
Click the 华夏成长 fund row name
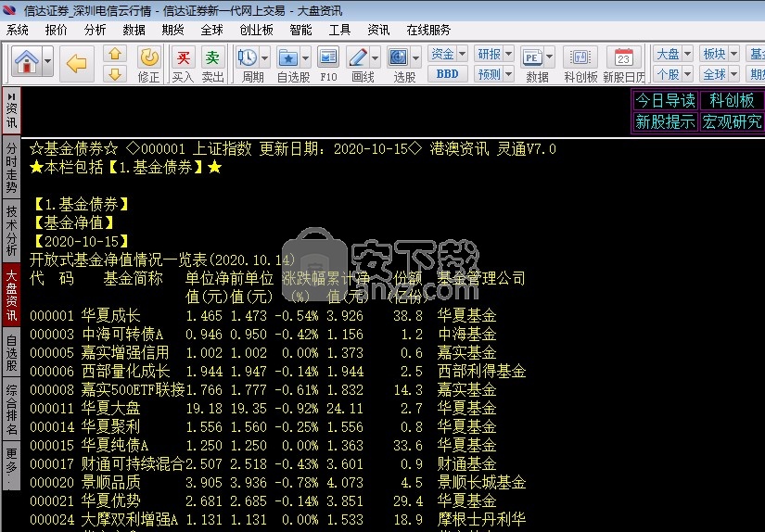click(x=110, y=315)
